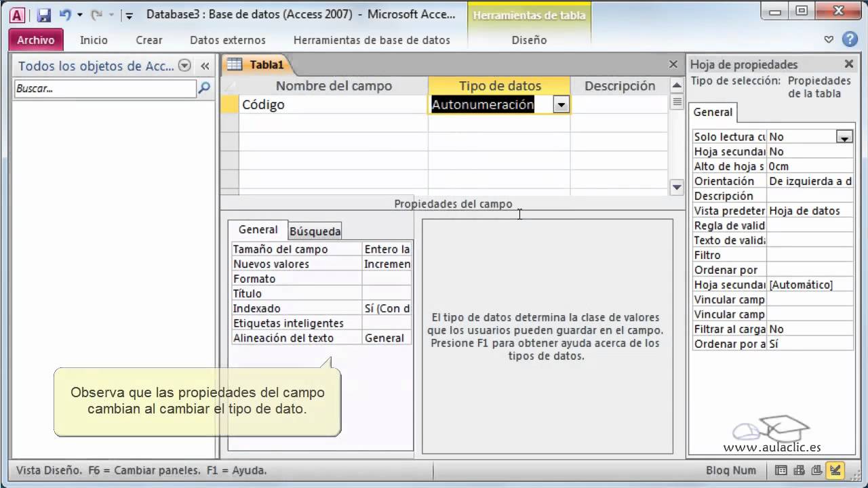The height and width of the screenshot is (488, 868).
Task: Click the Formato property field
Action: coord(387,279)
